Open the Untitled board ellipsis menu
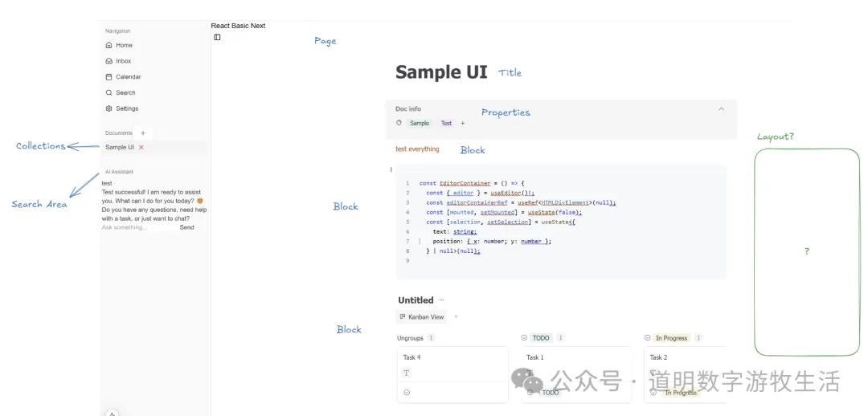 click(441, 300)
